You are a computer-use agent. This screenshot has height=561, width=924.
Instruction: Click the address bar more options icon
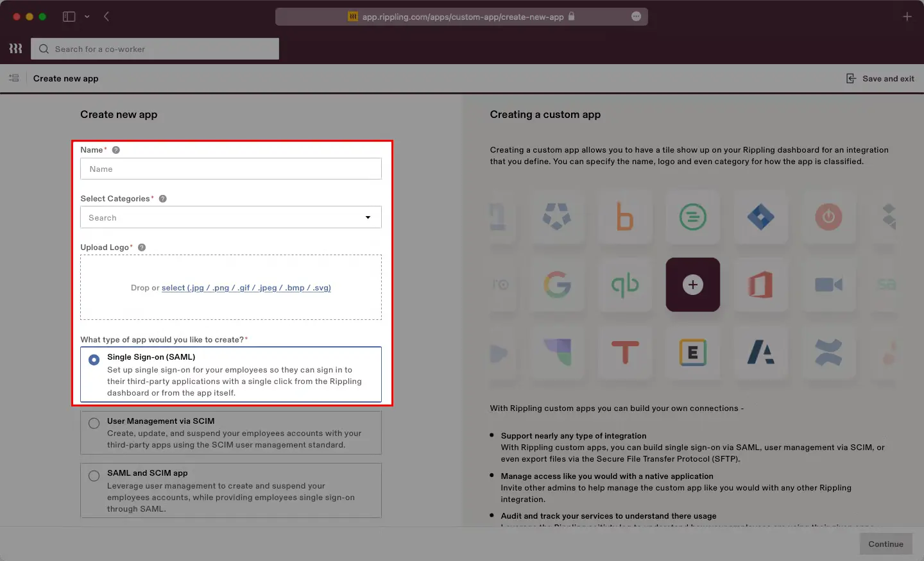click(x=636, y=17)
